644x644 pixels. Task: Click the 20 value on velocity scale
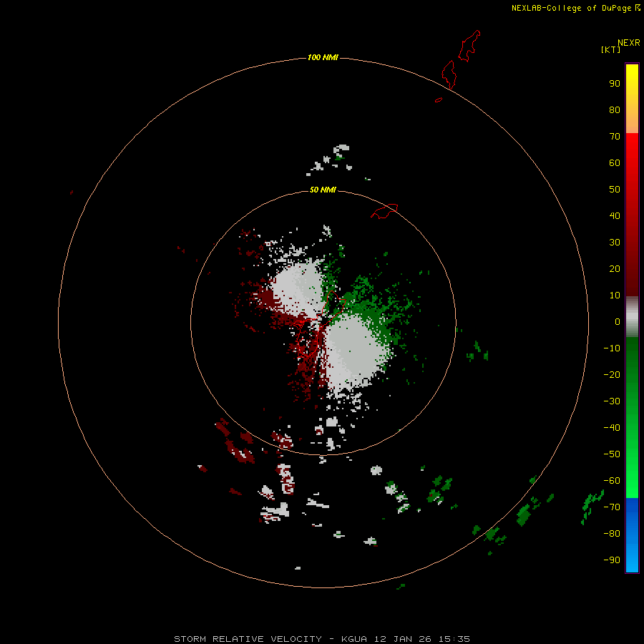tap(615, 268)
